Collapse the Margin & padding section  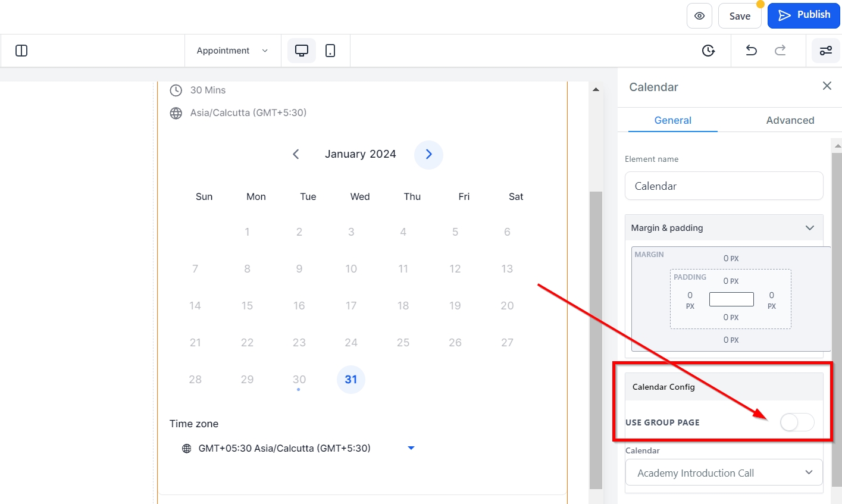[x=809, y=228]
